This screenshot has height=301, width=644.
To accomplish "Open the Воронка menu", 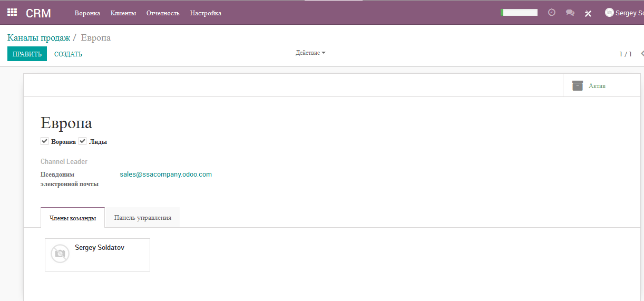I will (87, 13).
